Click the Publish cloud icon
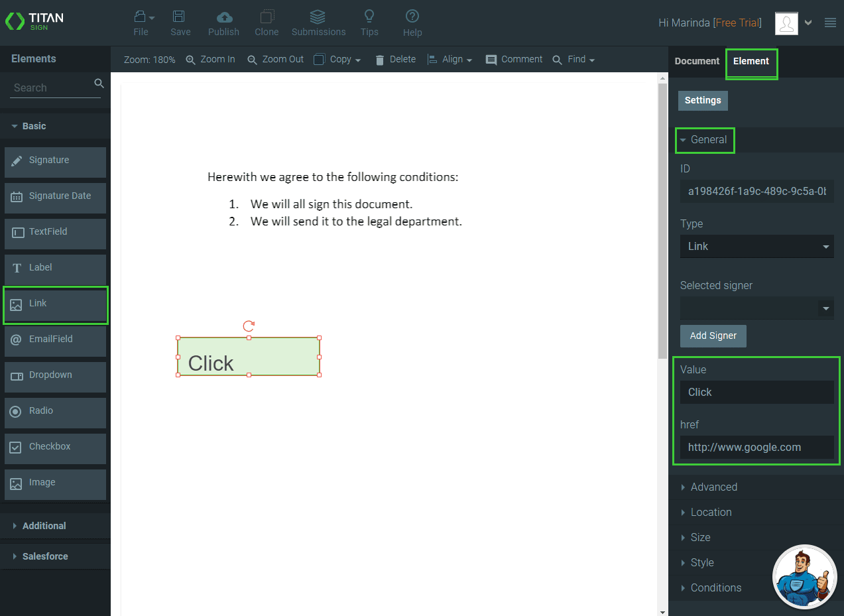Image resolution: width=844 pixels, height=616 pixels. 224,17
